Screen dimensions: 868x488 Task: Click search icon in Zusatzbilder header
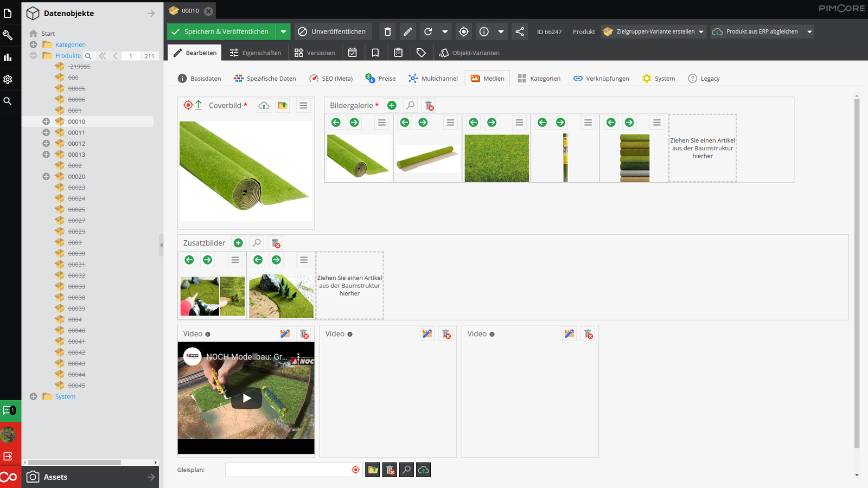pos(257,243)
